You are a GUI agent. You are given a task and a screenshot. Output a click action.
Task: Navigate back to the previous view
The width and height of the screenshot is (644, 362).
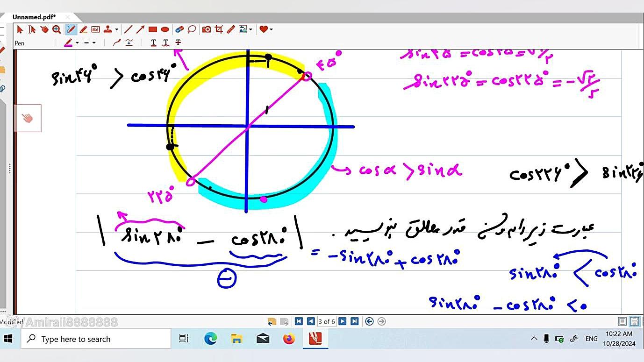click(369, 321)
